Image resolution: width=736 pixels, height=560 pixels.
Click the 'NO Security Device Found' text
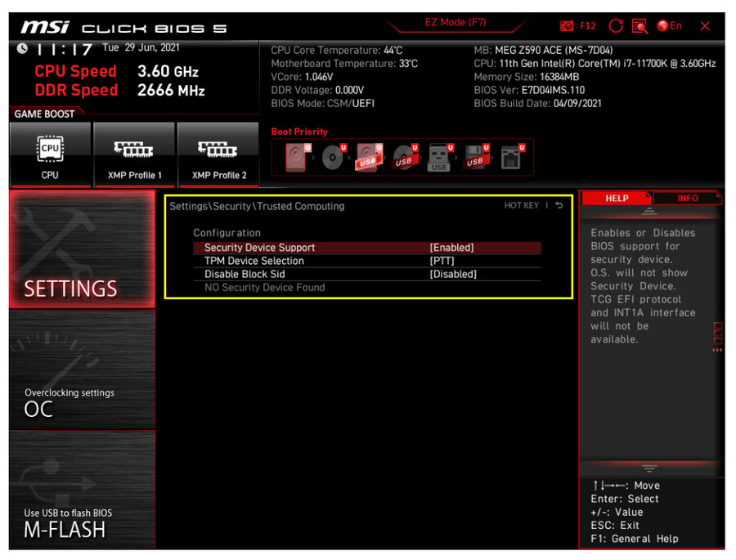pos(264,287)
